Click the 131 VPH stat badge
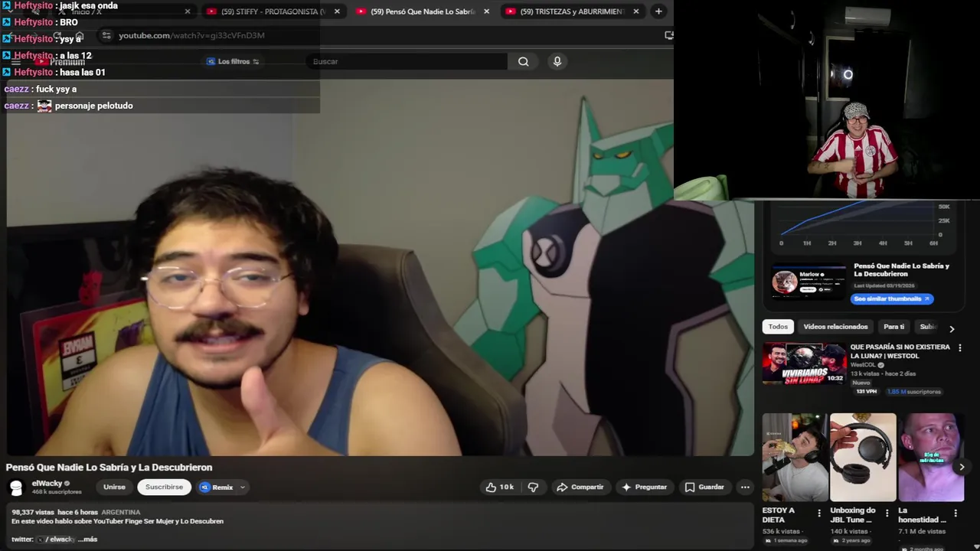 click(x=866, y=392)
